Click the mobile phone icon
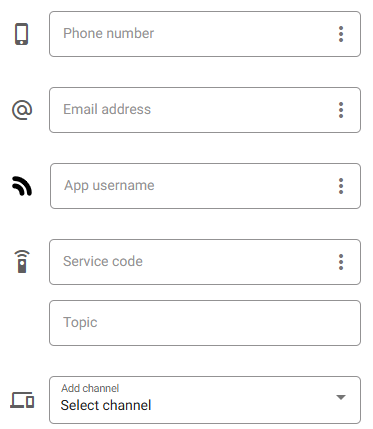 (22, 34)
